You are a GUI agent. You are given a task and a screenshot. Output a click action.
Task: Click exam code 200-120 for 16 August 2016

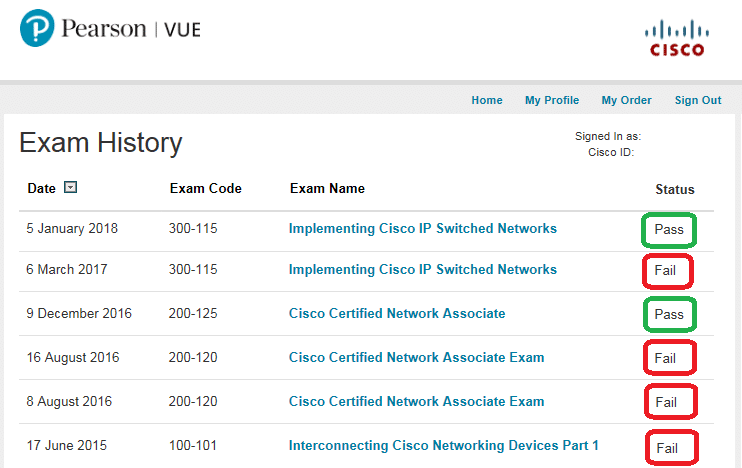tap(193, 358)
